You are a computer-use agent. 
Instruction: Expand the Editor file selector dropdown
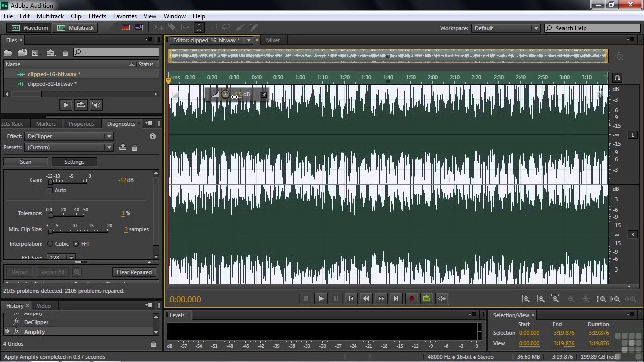tap(248, 40)
